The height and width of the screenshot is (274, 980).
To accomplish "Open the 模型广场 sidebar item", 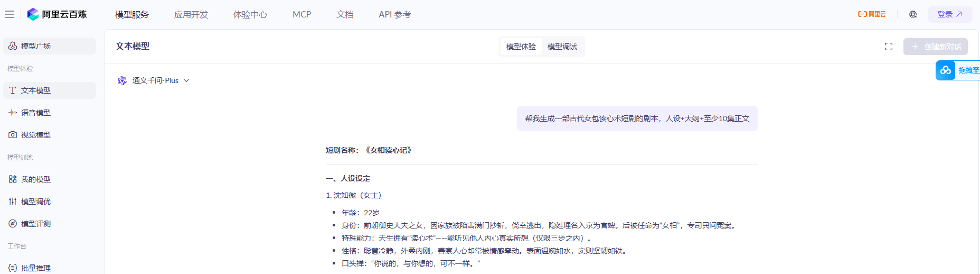I will point(50,46).
